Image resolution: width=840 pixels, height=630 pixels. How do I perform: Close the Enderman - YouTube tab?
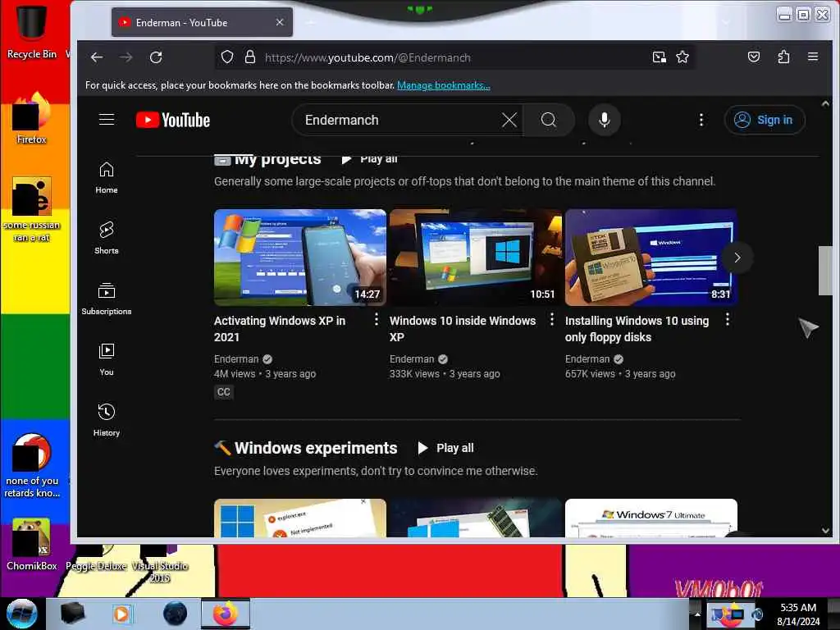coord(280,22)
